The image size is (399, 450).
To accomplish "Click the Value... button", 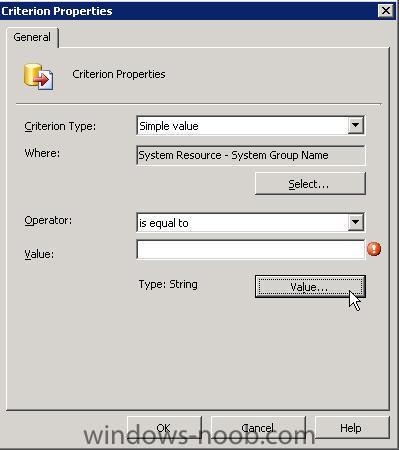I will pos(310,286).
